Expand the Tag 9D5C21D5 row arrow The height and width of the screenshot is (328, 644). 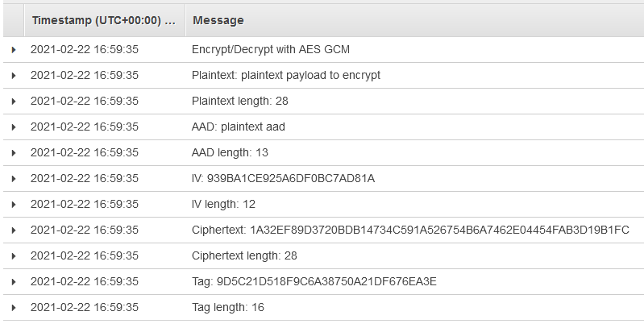click(14, 282)
